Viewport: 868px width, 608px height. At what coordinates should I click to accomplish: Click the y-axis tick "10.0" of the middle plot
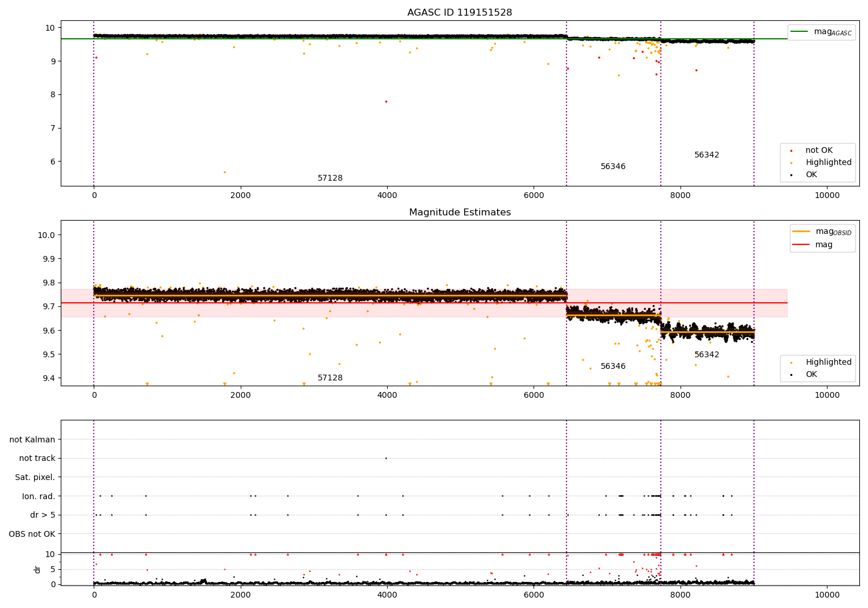47,235
